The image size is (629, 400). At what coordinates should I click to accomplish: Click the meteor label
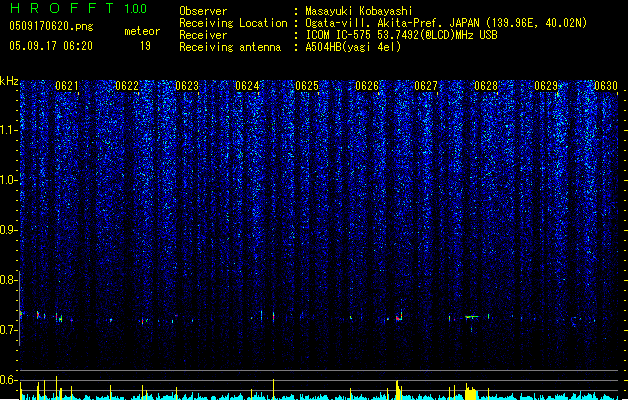(142, 31)
